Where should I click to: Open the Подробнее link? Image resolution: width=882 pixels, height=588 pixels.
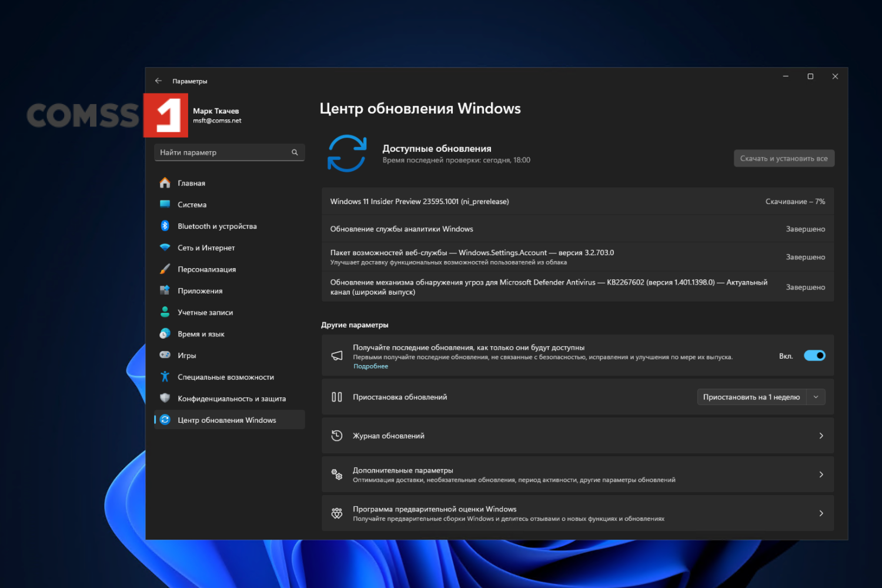tap(370, 366)
